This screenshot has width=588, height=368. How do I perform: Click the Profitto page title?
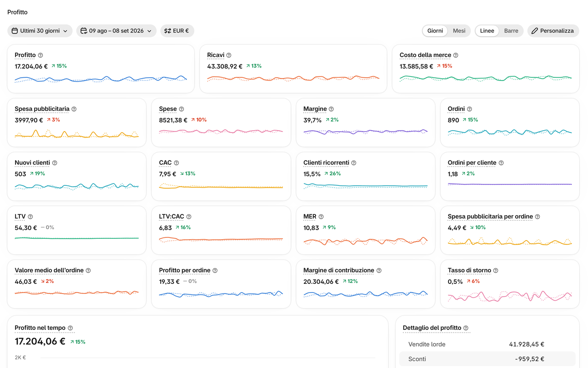point(17,12)
